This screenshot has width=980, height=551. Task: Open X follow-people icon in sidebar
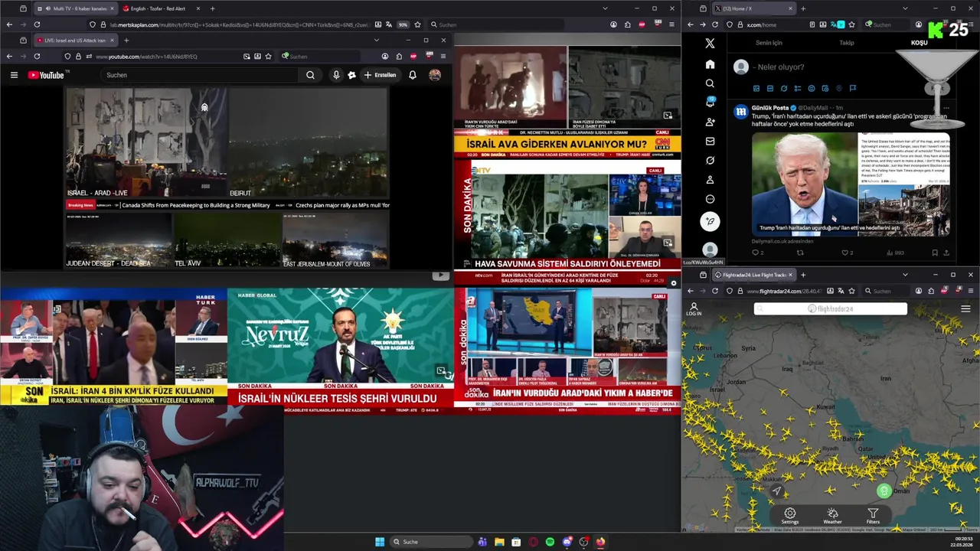tap(710, 122)
